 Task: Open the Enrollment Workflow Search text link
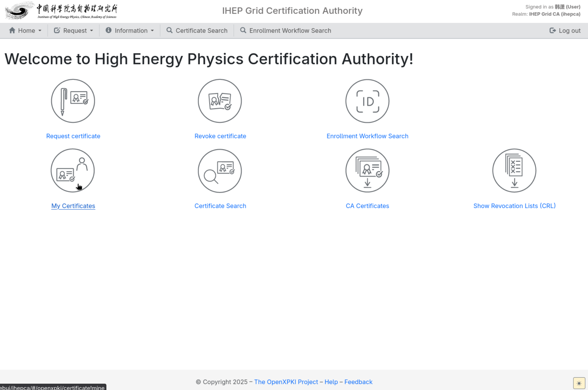367,136
